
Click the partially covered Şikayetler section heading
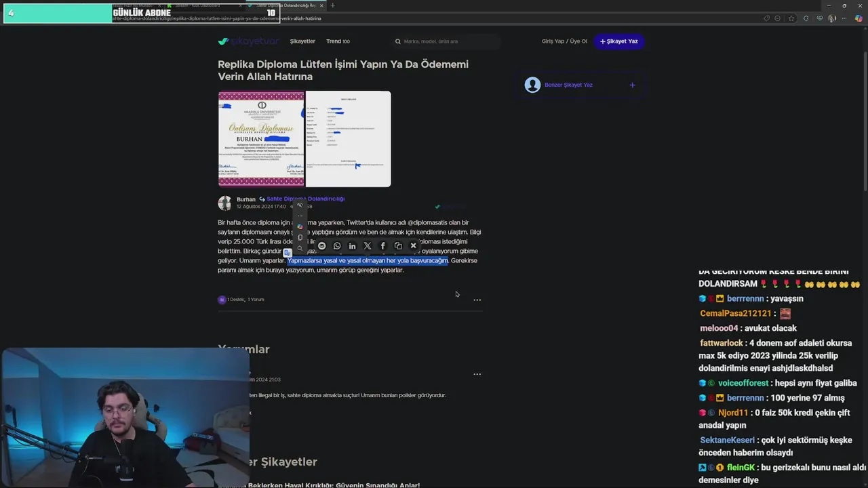pyautogui.click(x=283, y=462)
